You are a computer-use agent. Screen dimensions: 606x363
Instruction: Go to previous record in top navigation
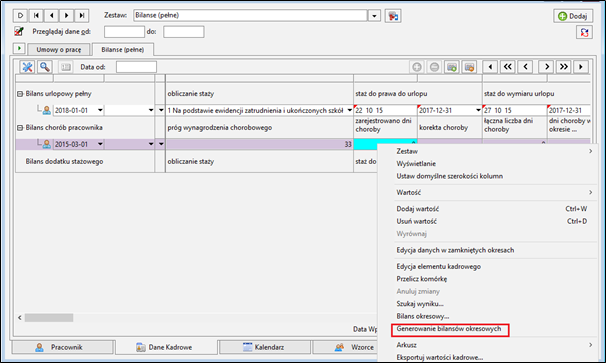tap(51, 15)
